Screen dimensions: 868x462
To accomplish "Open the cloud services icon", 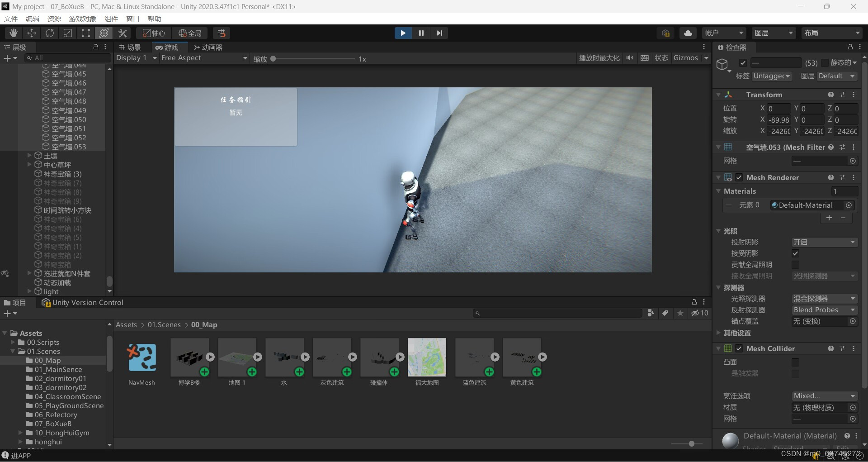I will click(688, 33).
